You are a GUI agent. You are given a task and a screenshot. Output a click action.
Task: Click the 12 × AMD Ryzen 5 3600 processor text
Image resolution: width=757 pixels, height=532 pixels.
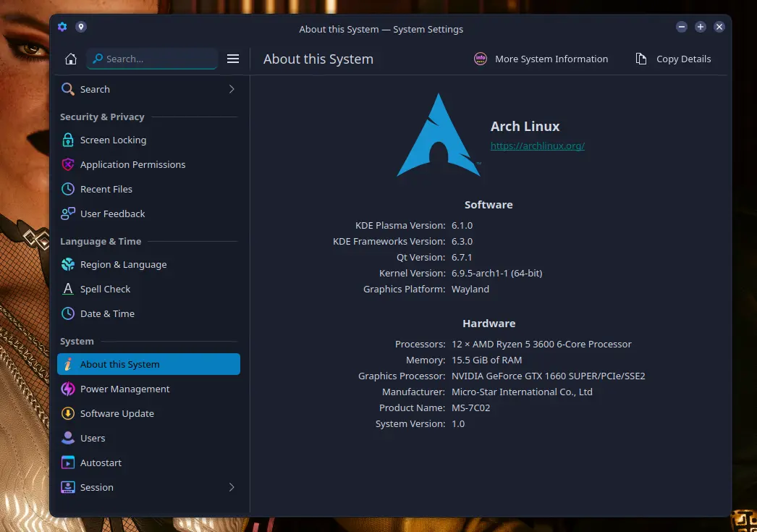coord(541,345)
